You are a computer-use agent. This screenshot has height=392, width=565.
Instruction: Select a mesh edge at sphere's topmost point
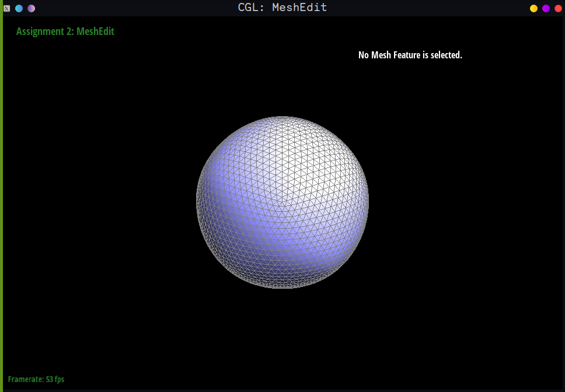click(282, 117)
